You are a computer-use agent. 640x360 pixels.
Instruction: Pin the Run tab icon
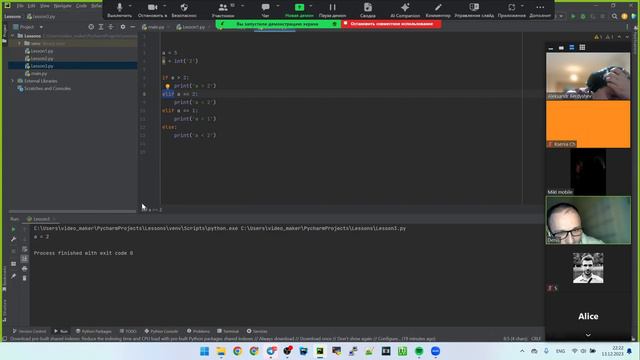pyautogui.click(x=13, y=276)
